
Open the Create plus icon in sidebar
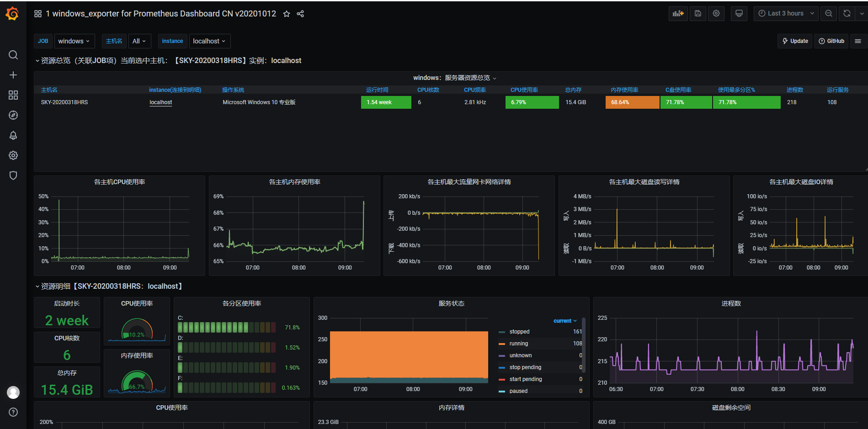point(13,75)
